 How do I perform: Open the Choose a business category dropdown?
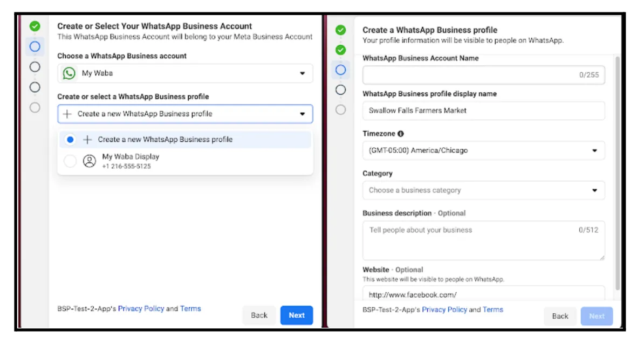(x=483, y=190)
